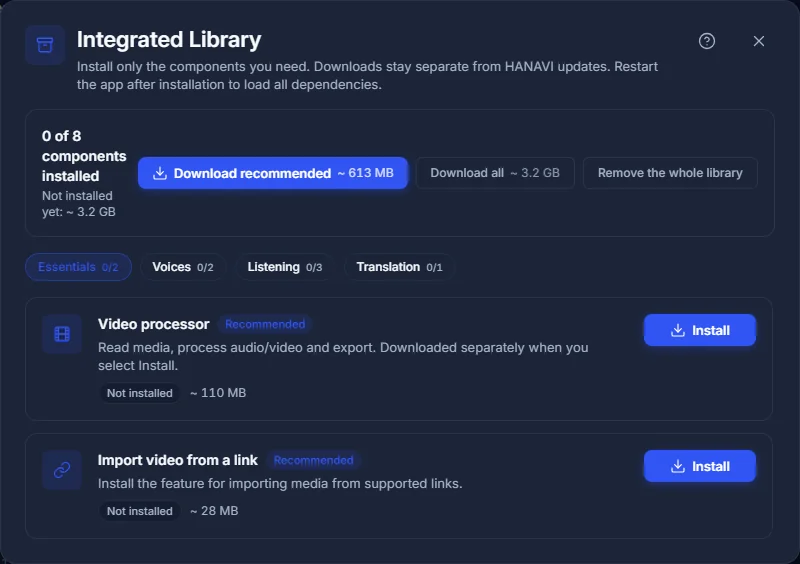Click the ~28 MB size label
Viewport: 800px width, 564px height.
coord(214,511)
